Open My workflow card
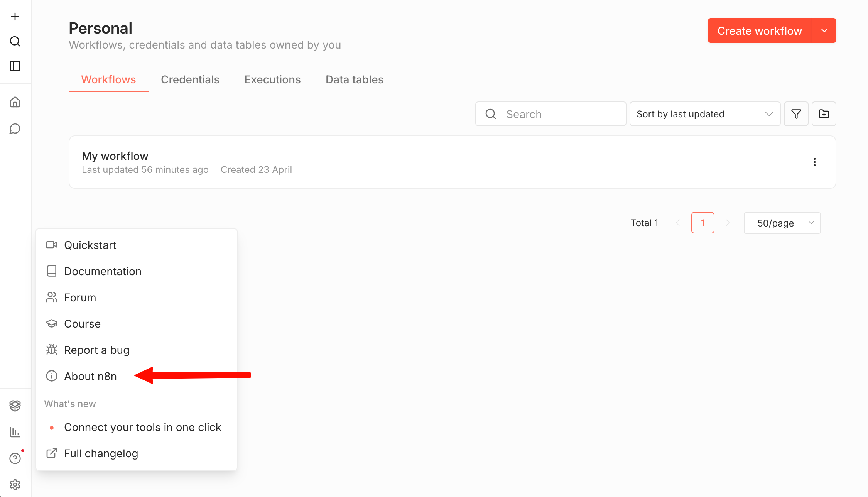The height and width of the screenshot is (497, 868). tap(452, 162)
